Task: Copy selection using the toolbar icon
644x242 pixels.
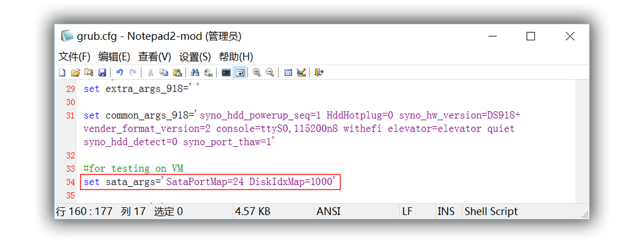Action: pyautogui.click(x=164, y=73)
